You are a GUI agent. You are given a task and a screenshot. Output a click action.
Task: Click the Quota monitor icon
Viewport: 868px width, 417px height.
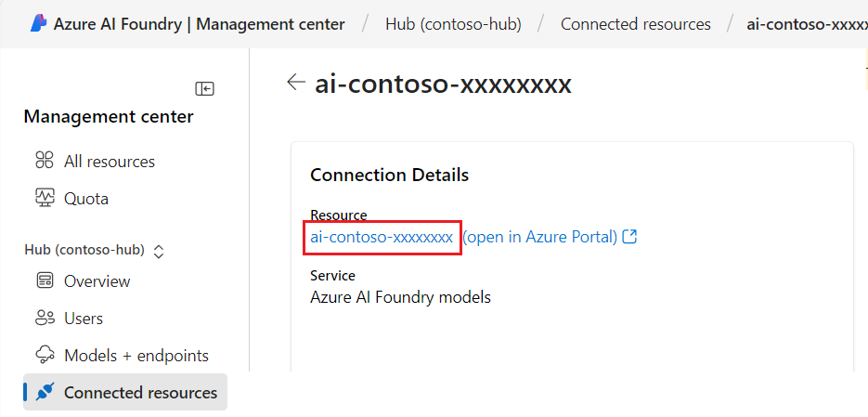(45, 198)
